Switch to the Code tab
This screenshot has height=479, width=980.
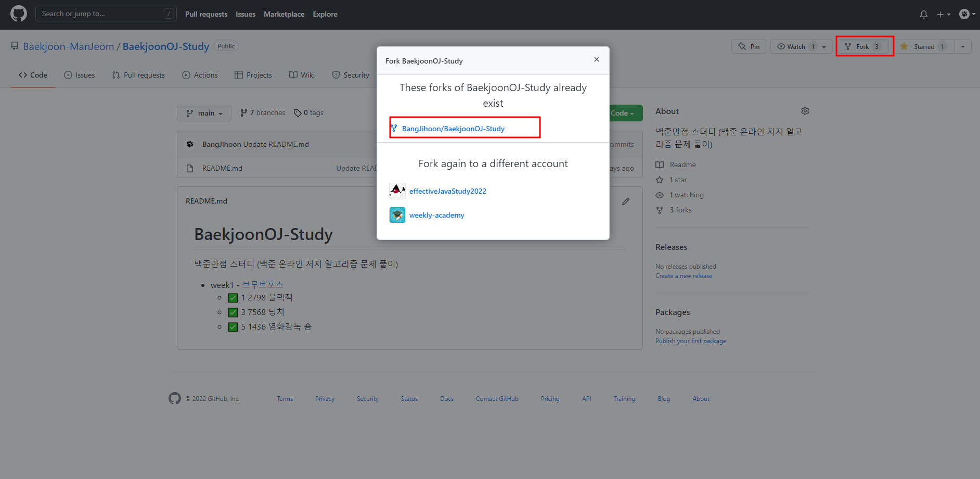point(33,75)
